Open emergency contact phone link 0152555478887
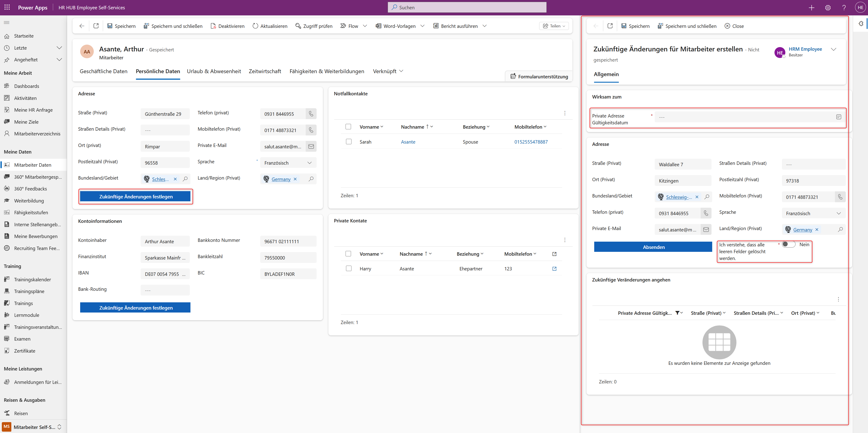868x433 pixels. 531,142
